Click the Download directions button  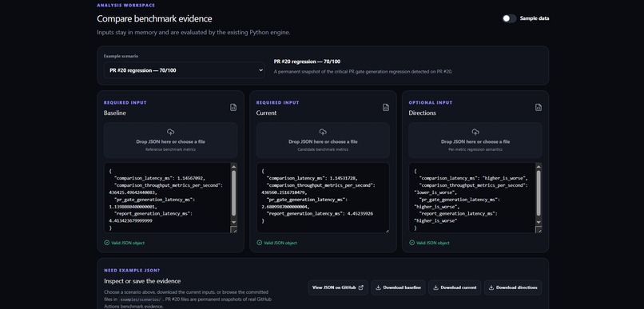coord(513,287)
